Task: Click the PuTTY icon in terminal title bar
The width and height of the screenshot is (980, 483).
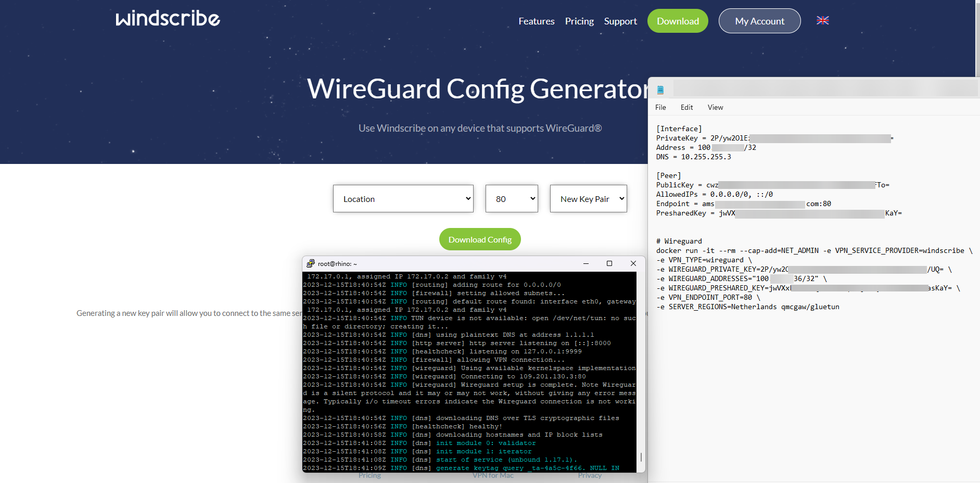Action: (311, 263)
